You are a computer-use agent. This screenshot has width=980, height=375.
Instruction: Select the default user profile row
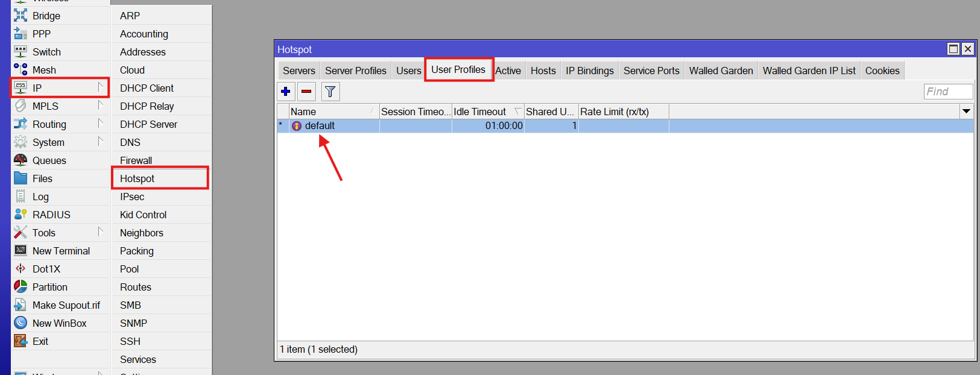coord(320,125)
